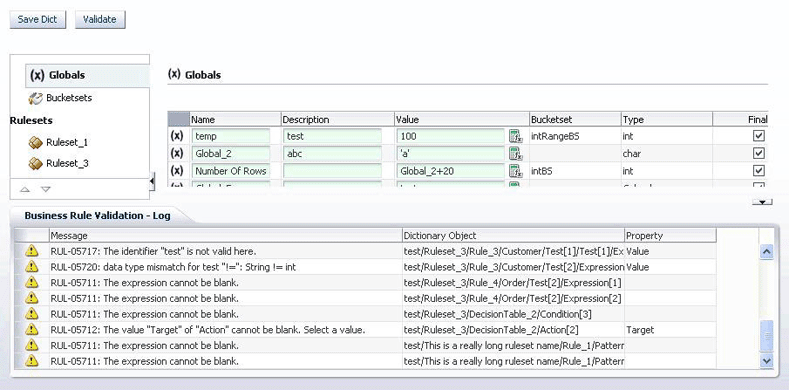The width and height of the screenshot is (789, 390).
Task: Edit Description field containing abc
Action: coord(333,153)
